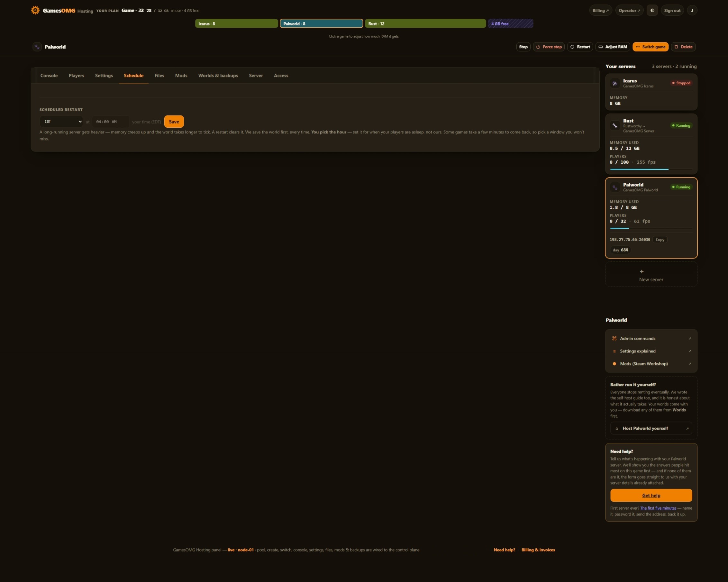This screenshot has height=582, width=728.
Task: Click the swap arrows on Switch game
Action: point(638,47)
